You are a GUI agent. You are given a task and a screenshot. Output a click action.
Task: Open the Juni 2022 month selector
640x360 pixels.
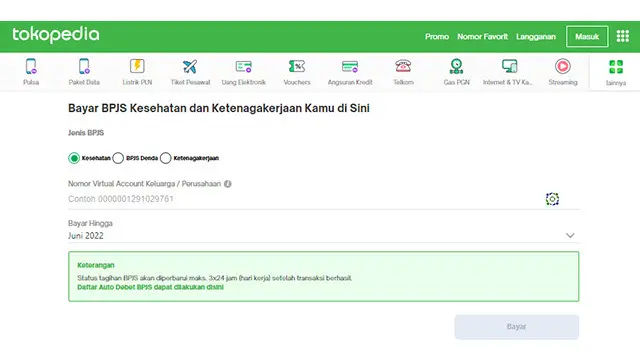[x=323, y=236]
